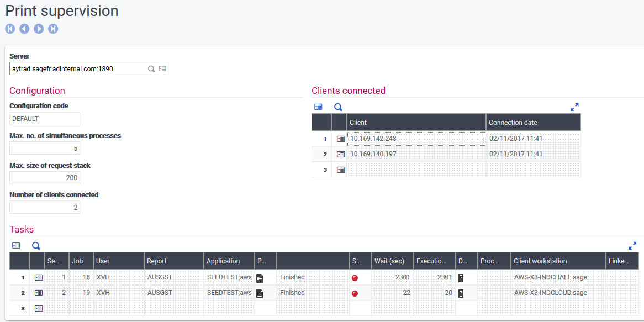Open the Server field actions card icon
The height and width of the screenshot is (322, 644).
pyautogui.click(x=162, y=69)
